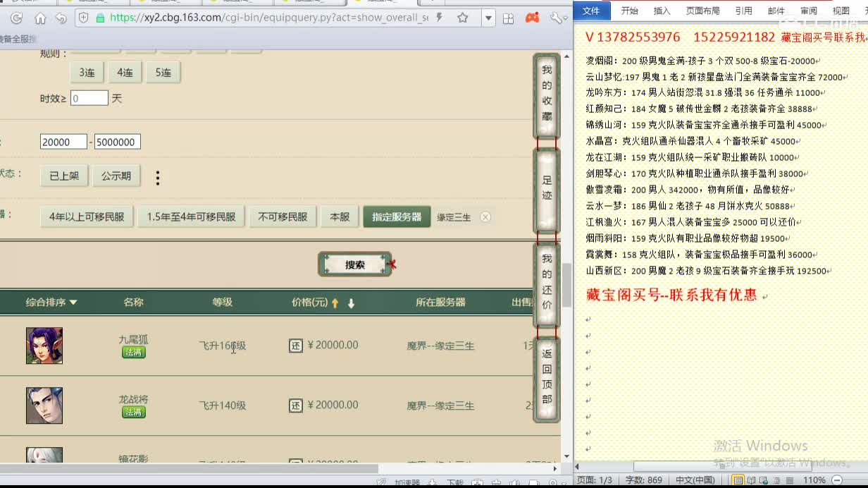Toggle the 已上架 status filter
The image size is (868, 488).
(64, 176)
